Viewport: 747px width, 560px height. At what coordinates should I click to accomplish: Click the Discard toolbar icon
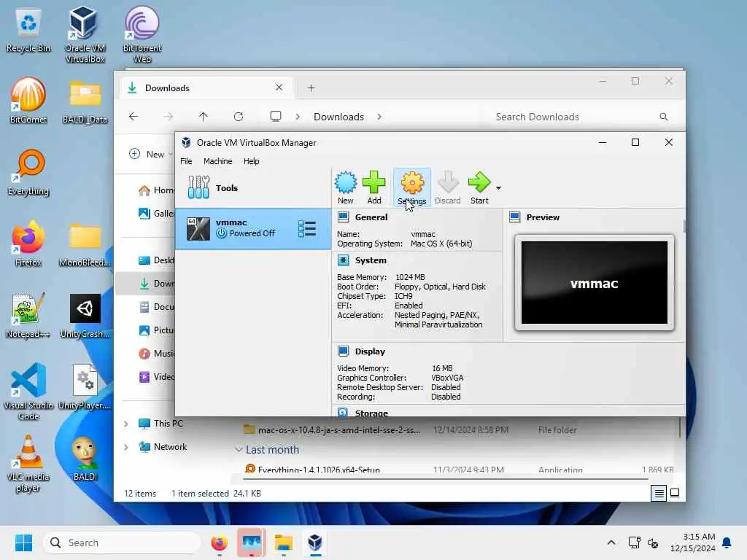click(x=448, y=187)
